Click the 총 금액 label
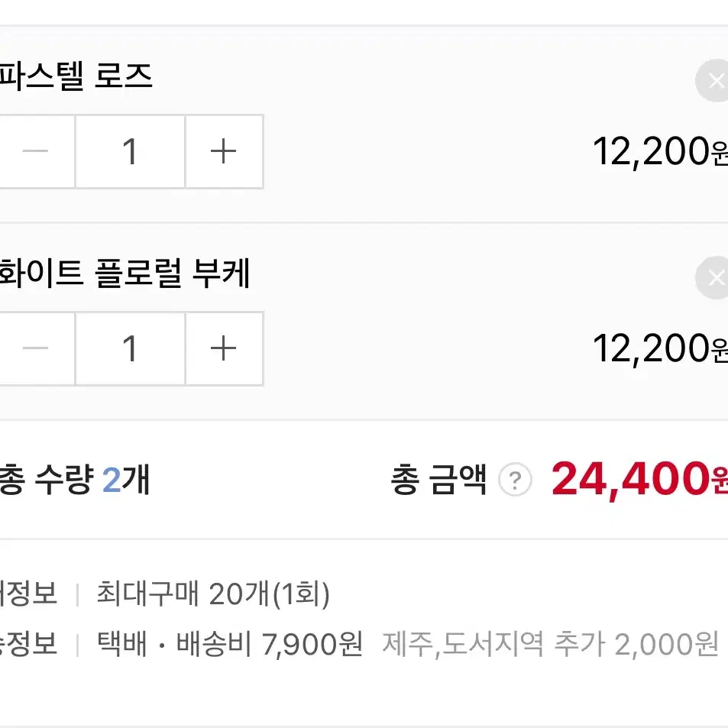 pyautogui.click(x=438, y=479)
